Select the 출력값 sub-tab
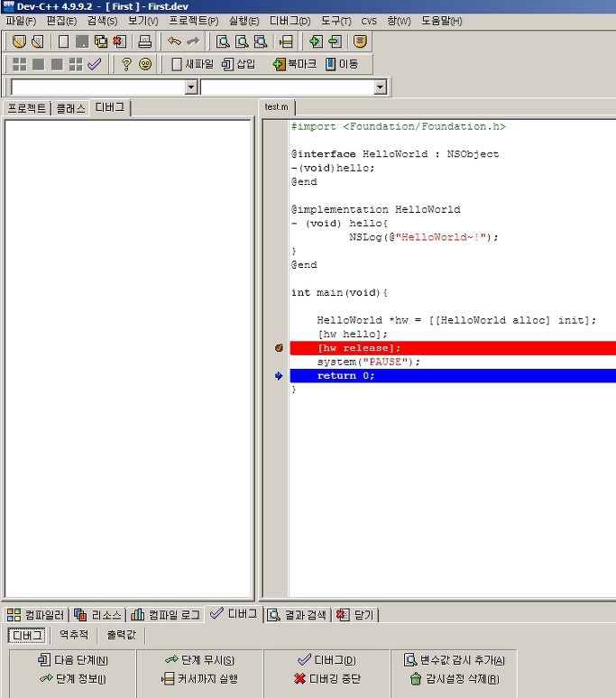The height and width of the screenshot is (698, 616). coord(121,635)
